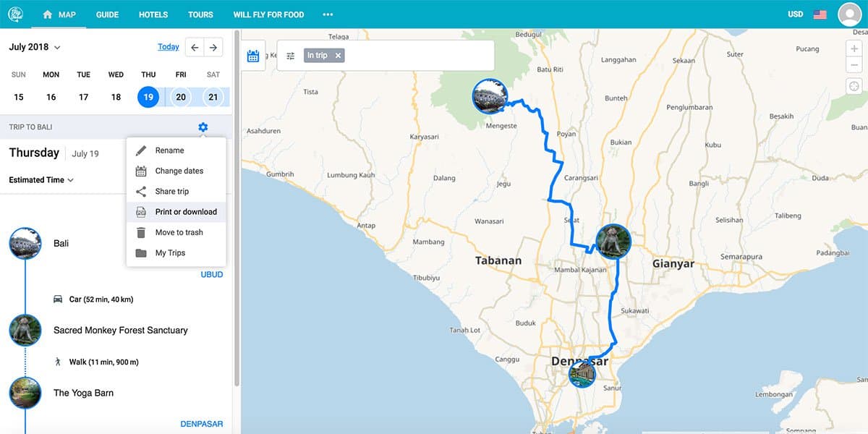Select Tuesday 17 in calendar
The width and height of the screenshot is (868, 434).
[84, 97]
